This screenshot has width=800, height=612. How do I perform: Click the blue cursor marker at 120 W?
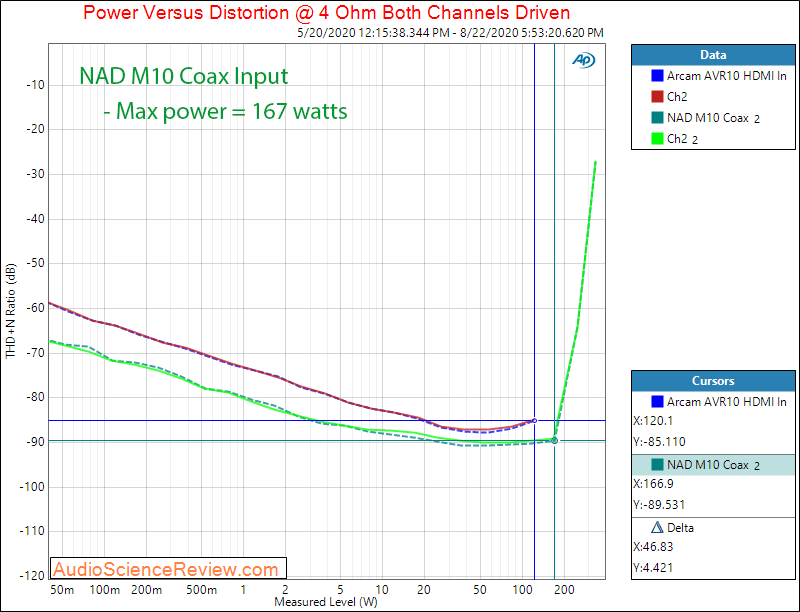(534, 421)
